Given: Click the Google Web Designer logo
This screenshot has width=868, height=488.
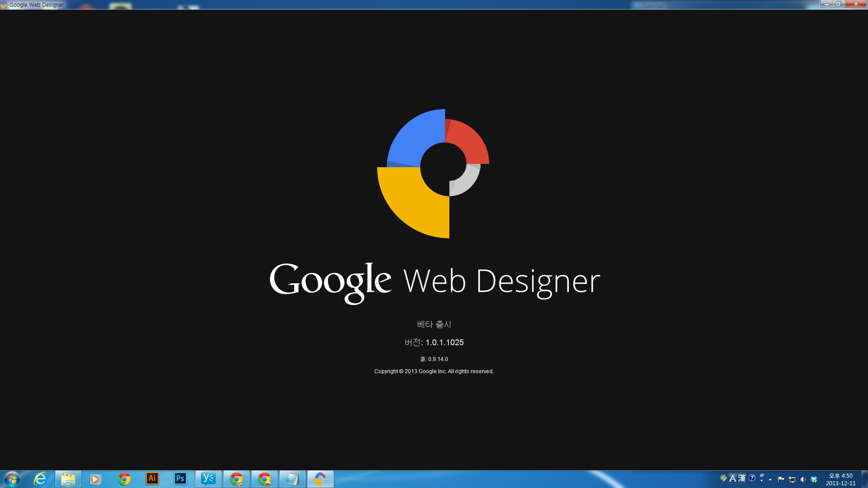Looking at the screenshot, I should coord(433,174).
